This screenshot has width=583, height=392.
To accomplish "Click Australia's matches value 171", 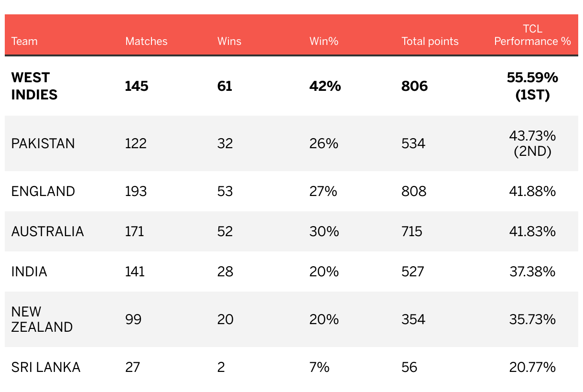I will click(x=134, y=231).
